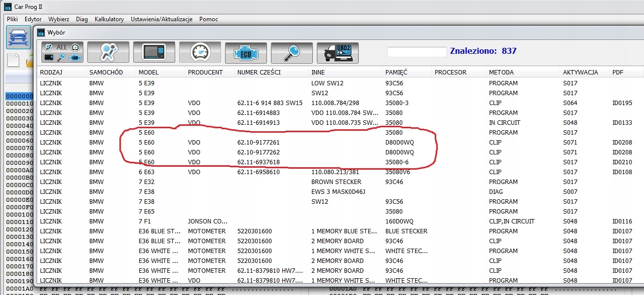Image resolution: width=644 pixels, height=295 pixels.
Task: Select part number 62.11-6937618
Action: [259, 162]
